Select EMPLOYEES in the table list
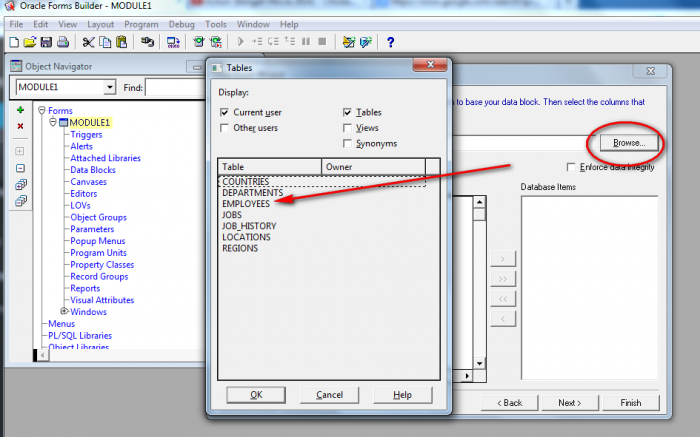Screen dimensions: 700x437 (246, 203)
